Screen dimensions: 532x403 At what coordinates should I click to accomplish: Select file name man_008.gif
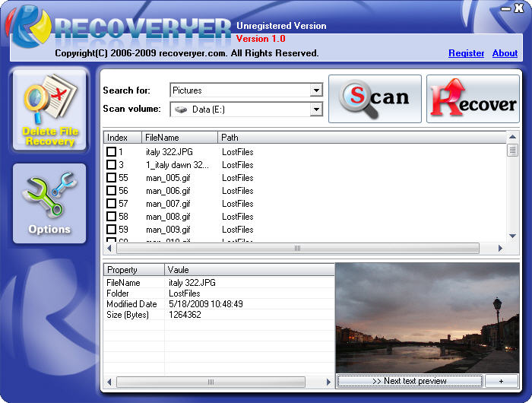pos(168,216)
